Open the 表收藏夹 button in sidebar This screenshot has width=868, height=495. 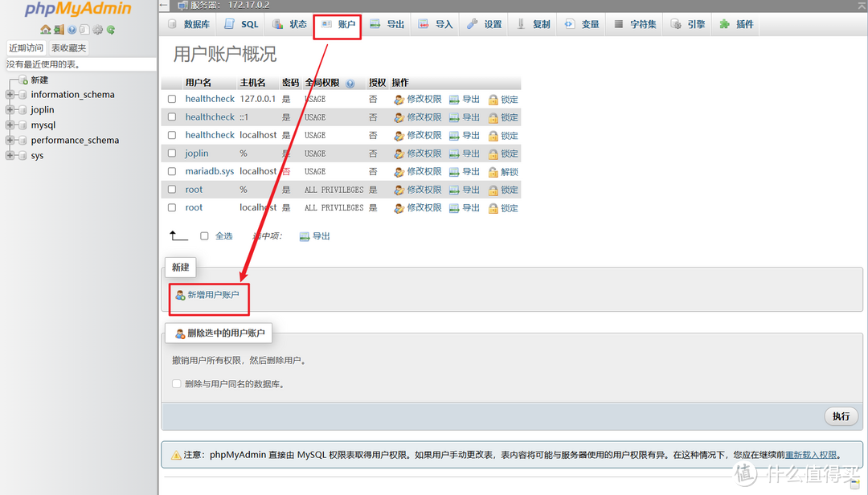(68, 48)
